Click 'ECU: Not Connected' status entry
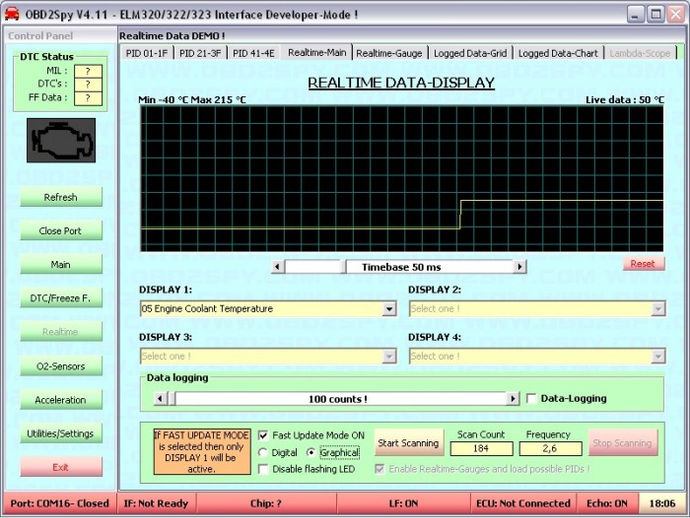The width and height of the screenshot is (690, 518). tap(523, 503)
